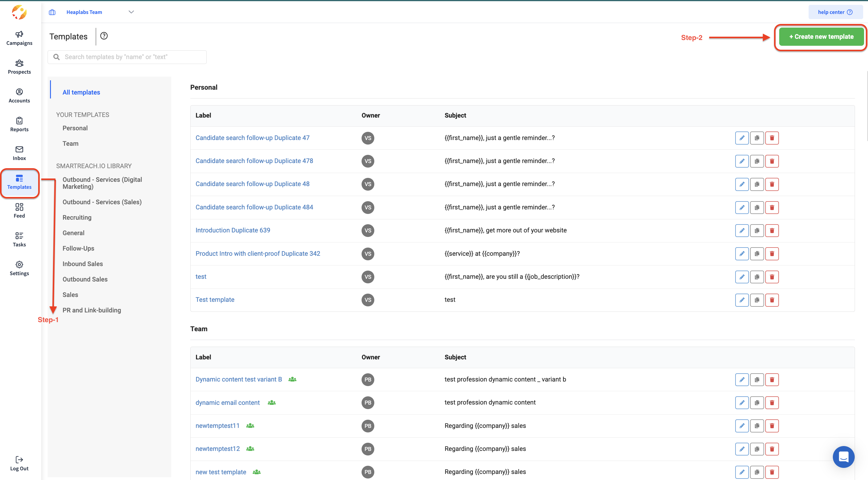
Task: Open 'Product Intro with client-proof Duplicate 342' link
Action: 257,253
